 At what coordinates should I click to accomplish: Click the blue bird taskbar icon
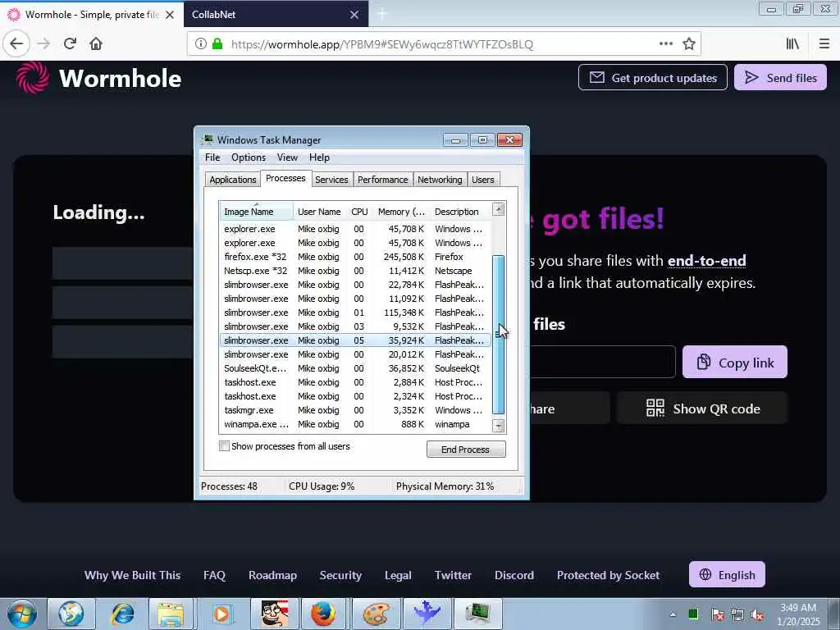pyautogui.click(x=427, y=612)
